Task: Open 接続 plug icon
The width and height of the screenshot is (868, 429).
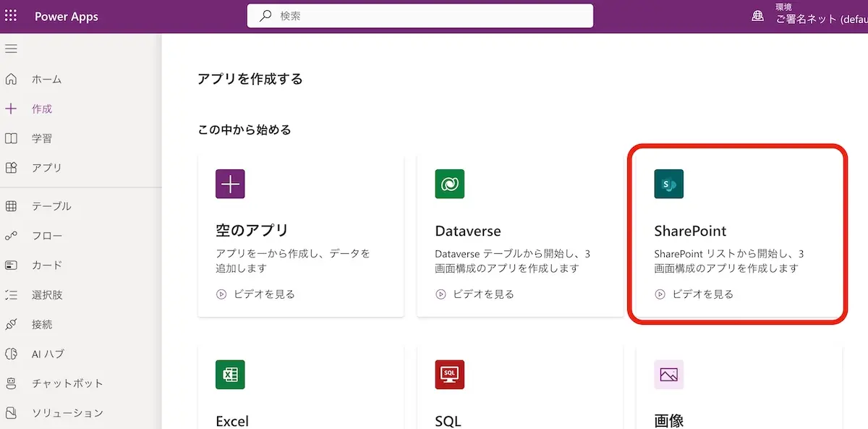Action: click(11, 325)
